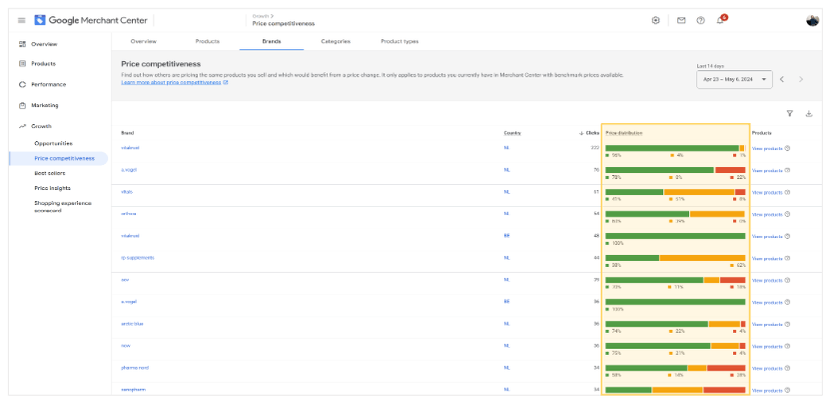Click the filter funnel icon
This screenshot has height=406, width=828.
789,113
